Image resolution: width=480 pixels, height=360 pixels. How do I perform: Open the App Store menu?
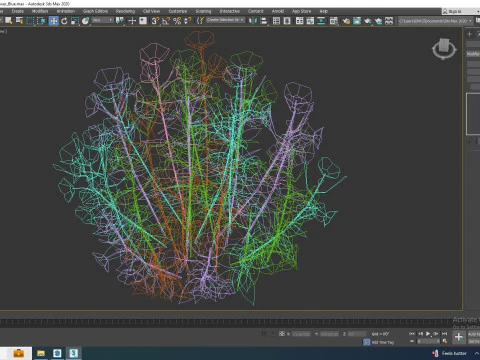tap(301, 11)
